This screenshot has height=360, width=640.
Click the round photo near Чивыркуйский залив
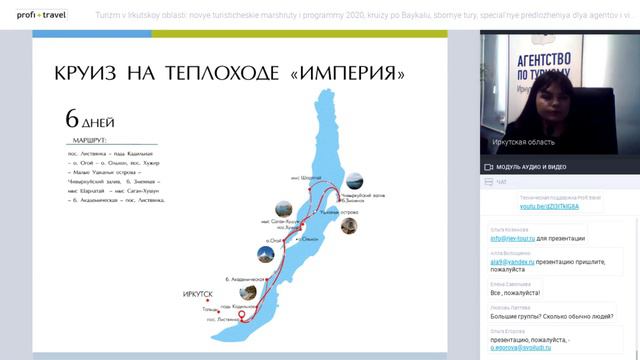pos(354,181)
